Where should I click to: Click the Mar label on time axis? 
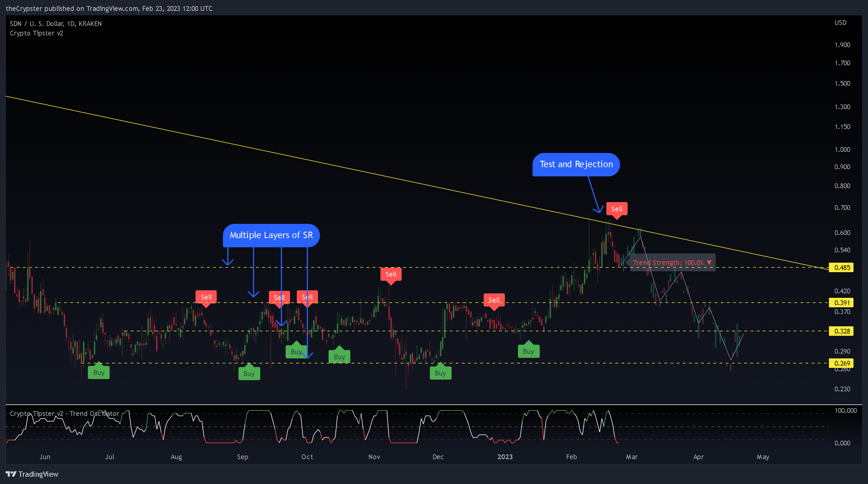(632, 457)
